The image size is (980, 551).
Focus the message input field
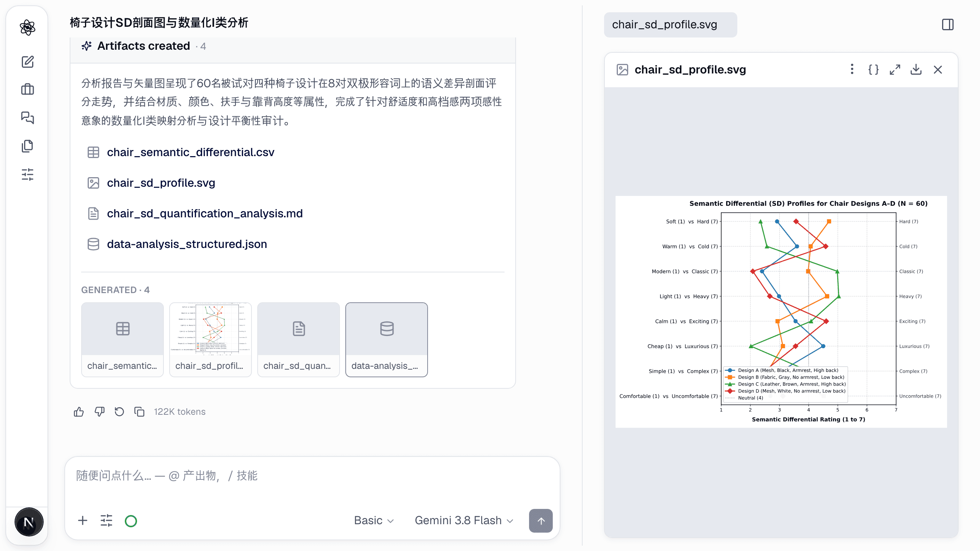312,476
